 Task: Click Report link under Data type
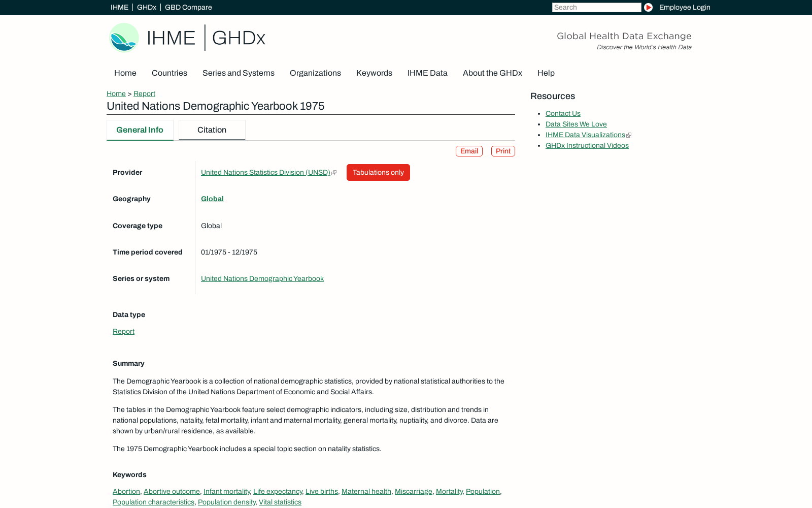click(x=123, y=331)
